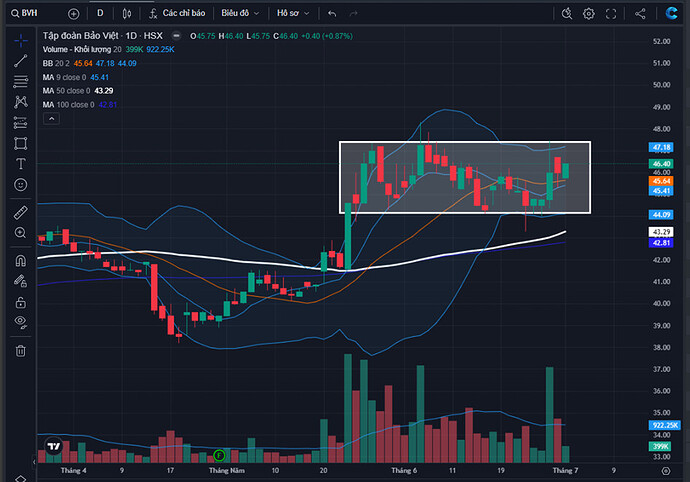Remove drawings with the trash icon
The width and height of the screenshot is (690, 482).
(21, 351)
